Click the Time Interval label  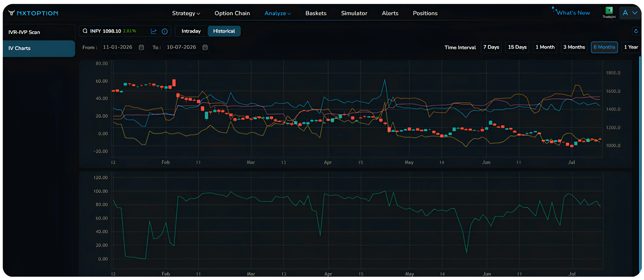coord(460,47)
